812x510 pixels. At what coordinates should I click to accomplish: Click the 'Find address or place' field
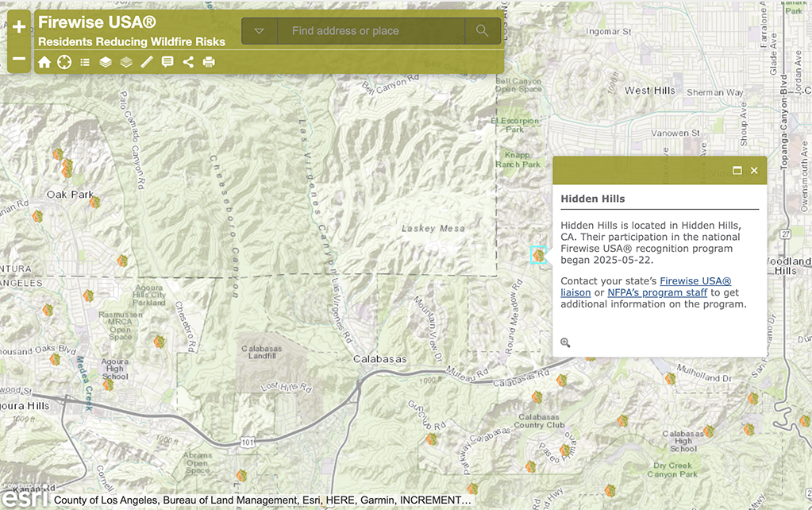click(370, 31)
